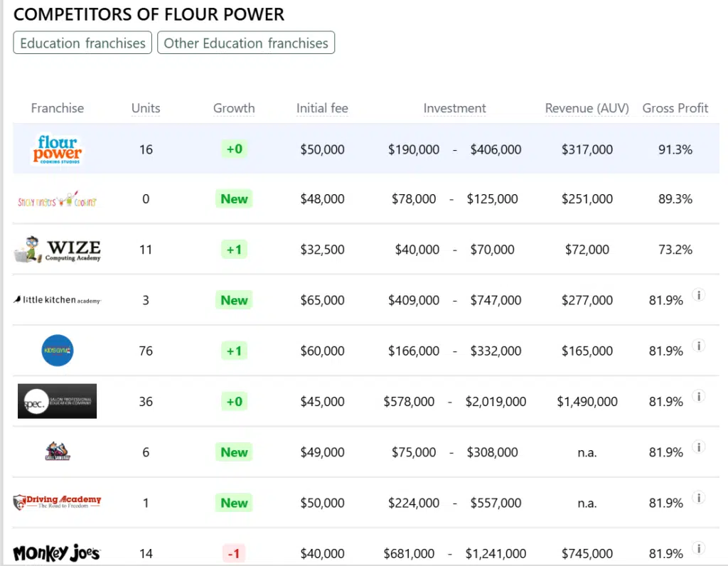Click the Monkey Joe's logo
This screenshot has height=566, width=728.
pyautogui.click(x=57, y=553)
